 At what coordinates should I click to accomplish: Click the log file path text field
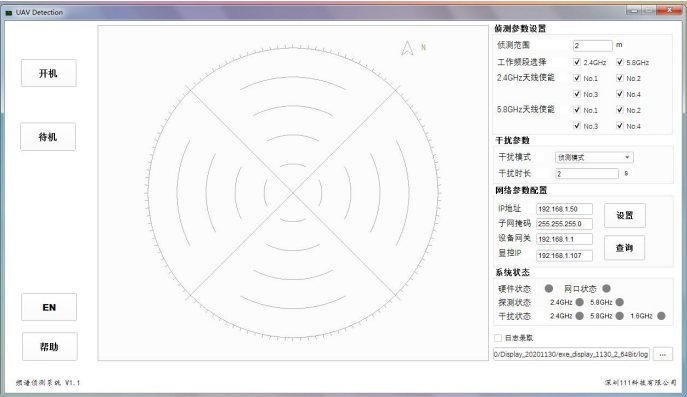pos(571,354)
